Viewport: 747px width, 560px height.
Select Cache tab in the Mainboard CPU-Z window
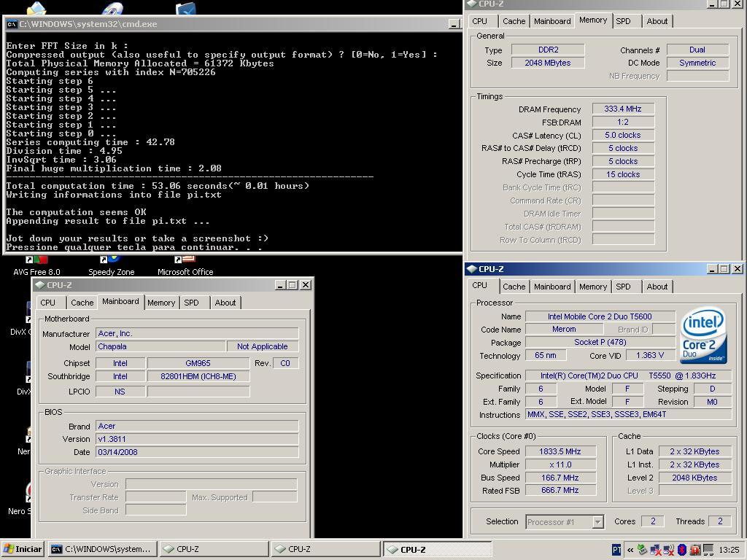click(82, 303)
